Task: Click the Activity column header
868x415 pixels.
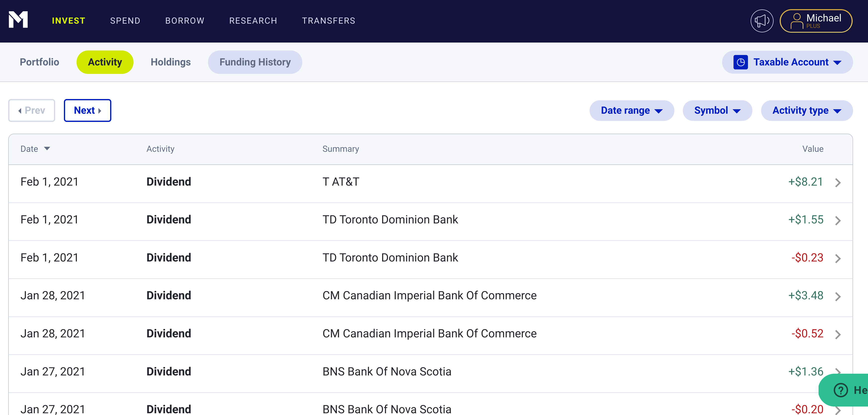Action: 160,149
